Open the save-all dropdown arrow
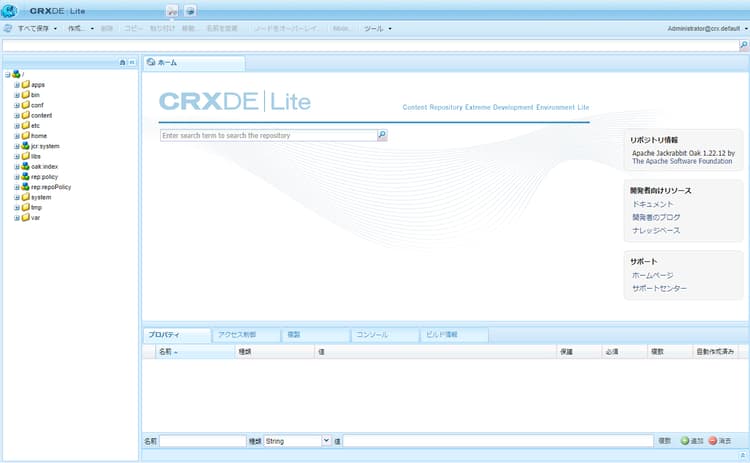 coord(55,29)
